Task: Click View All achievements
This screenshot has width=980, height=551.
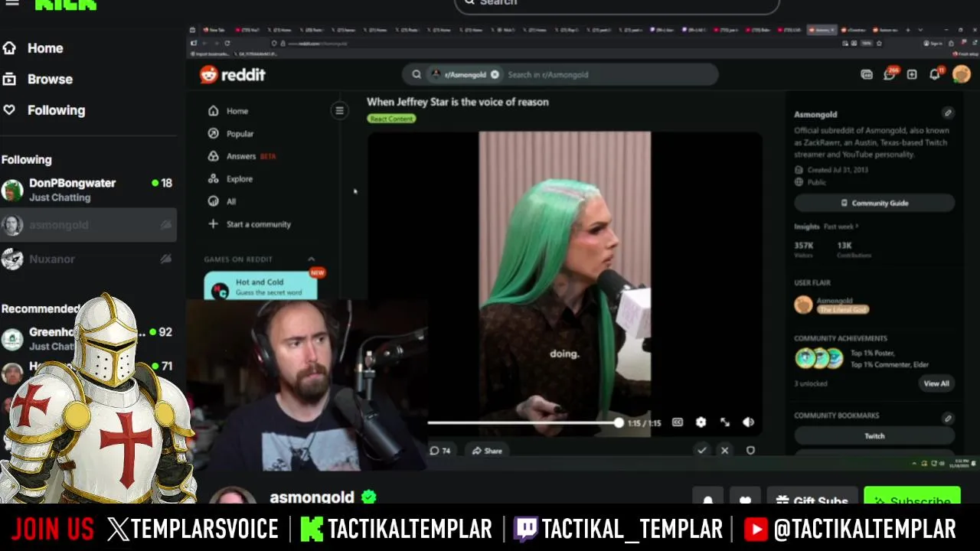Action: (936, 383)
